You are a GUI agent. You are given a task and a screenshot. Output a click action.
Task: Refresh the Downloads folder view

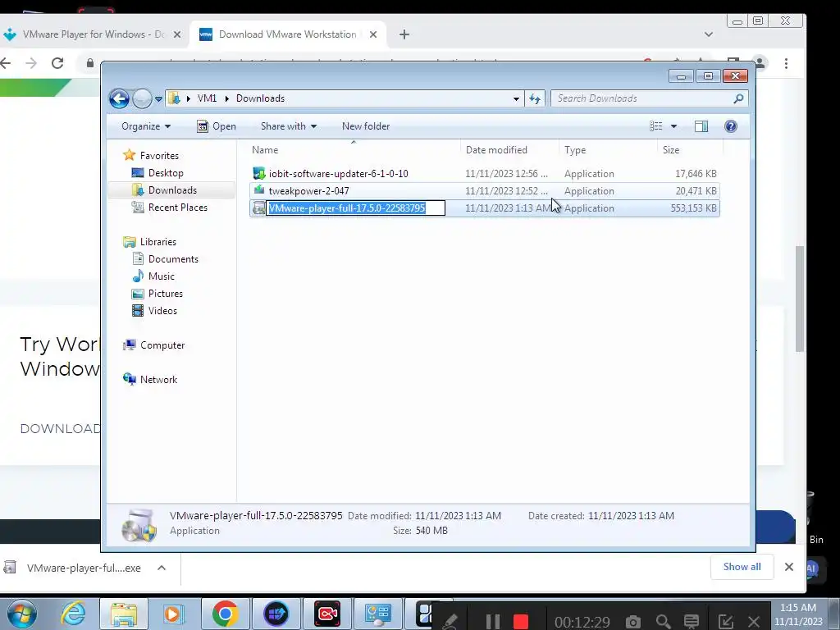535,98
